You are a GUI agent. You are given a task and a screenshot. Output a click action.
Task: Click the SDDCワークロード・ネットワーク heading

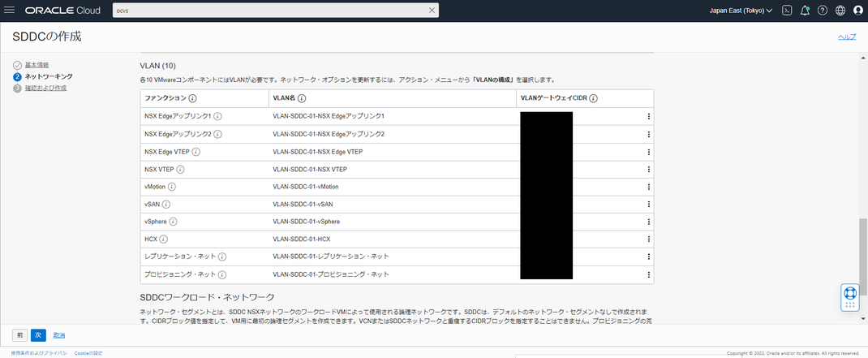point(208,298)
